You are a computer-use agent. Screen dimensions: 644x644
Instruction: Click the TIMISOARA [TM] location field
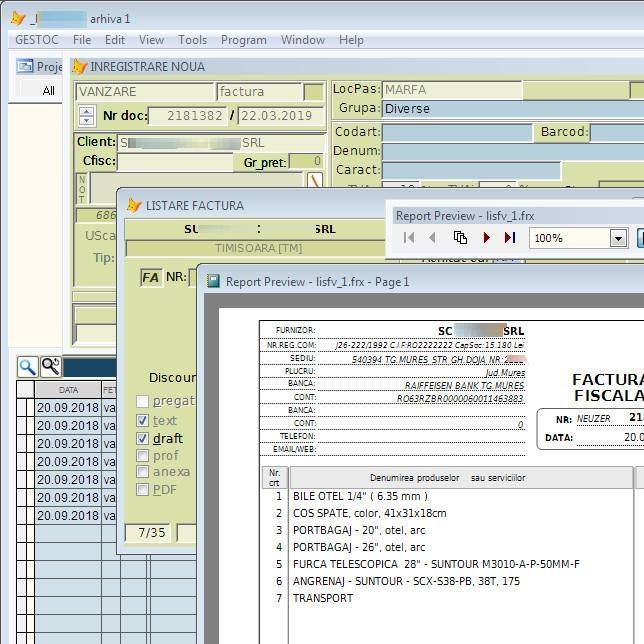click(x=256, y=248)
